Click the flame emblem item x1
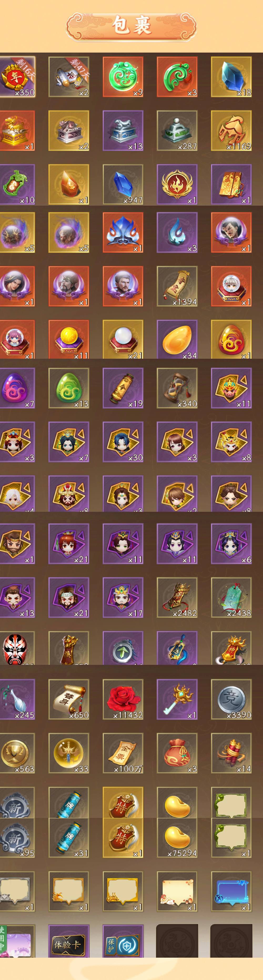The width and height of the screenshot is (263, 980). 177,185
